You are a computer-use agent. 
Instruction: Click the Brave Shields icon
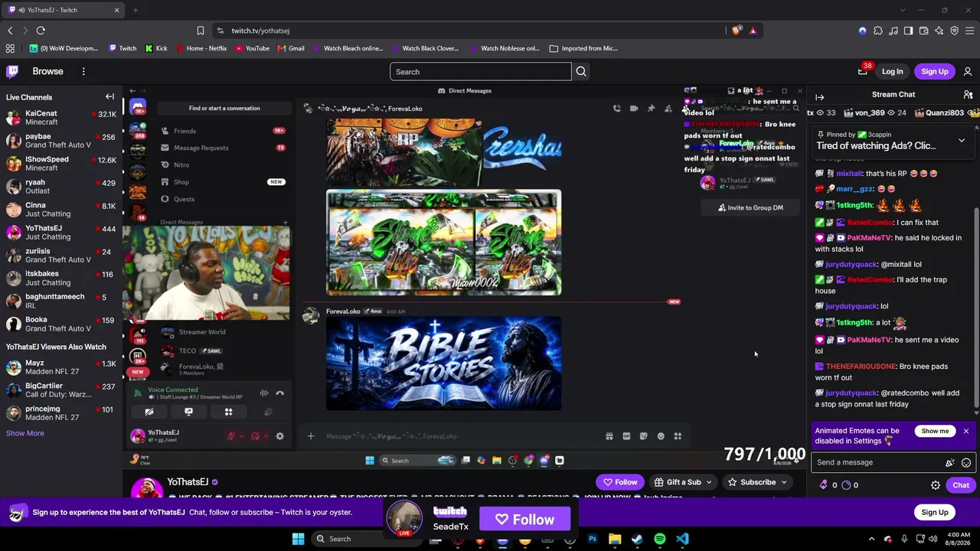[x=737, y=31]
